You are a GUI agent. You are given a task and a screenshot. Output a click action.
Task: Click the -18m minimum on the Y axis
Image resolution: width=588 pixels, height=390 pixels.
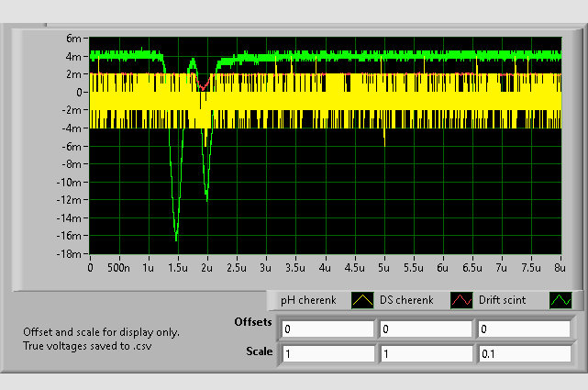tap(71, 253)
